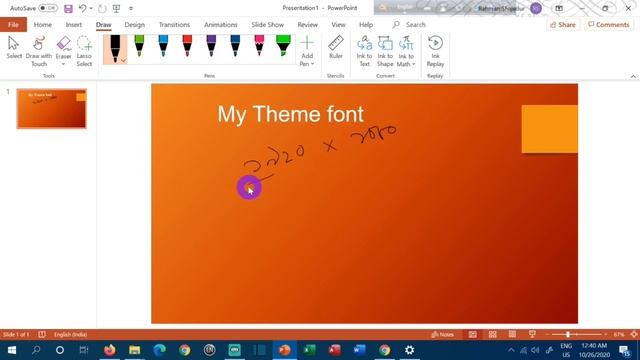Play Ink Replay
This screenshot has height=360, width=640.
pyautogui.click(x=435, y=51)
